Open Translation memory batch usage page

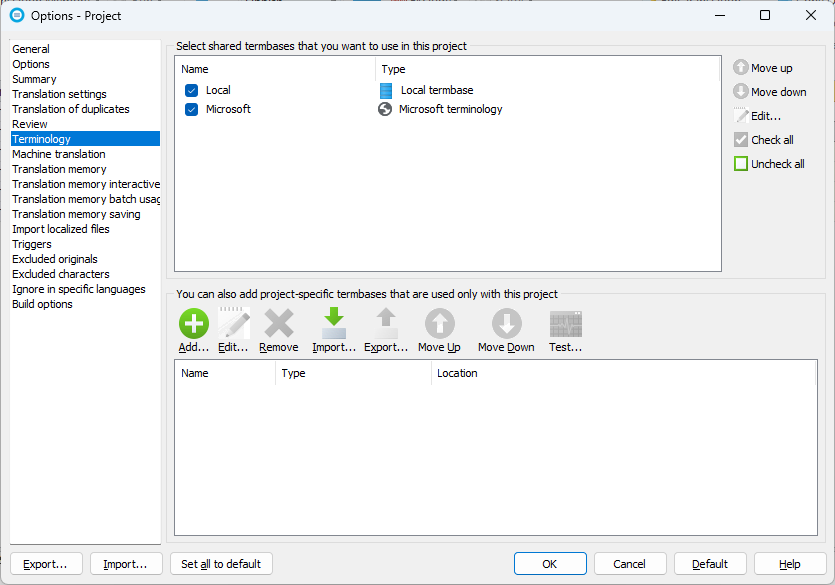point(86,199)
